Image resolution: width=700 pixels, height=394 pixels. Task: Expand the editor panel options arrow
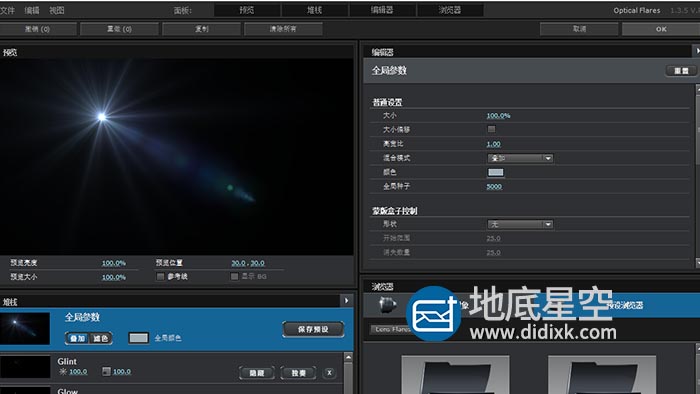(697, 51)
